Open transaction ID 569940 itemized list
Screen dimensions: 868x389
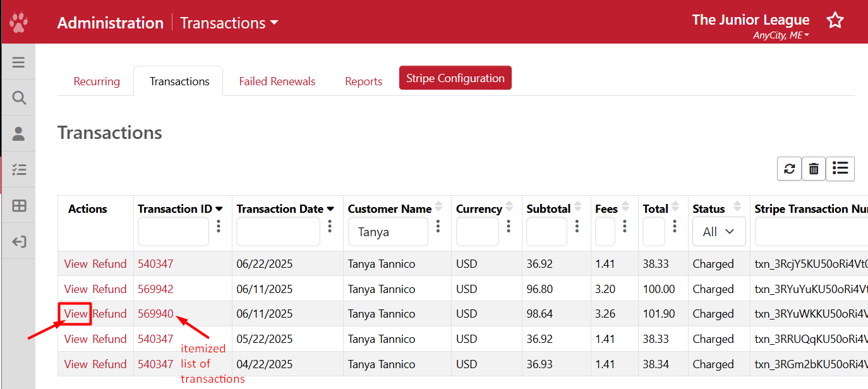155,314
